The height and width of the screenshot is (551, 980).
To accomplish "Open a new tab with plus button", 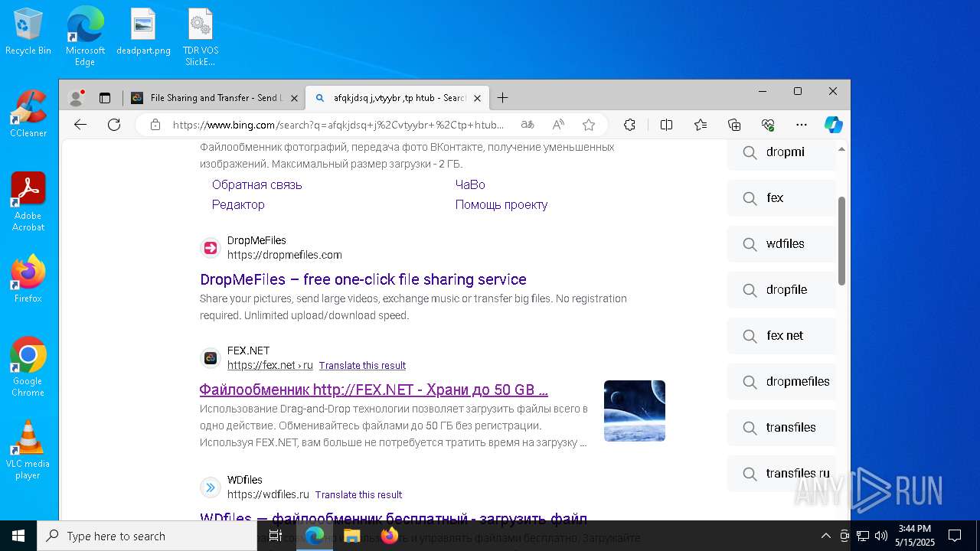I will click(x=502, y=98).
